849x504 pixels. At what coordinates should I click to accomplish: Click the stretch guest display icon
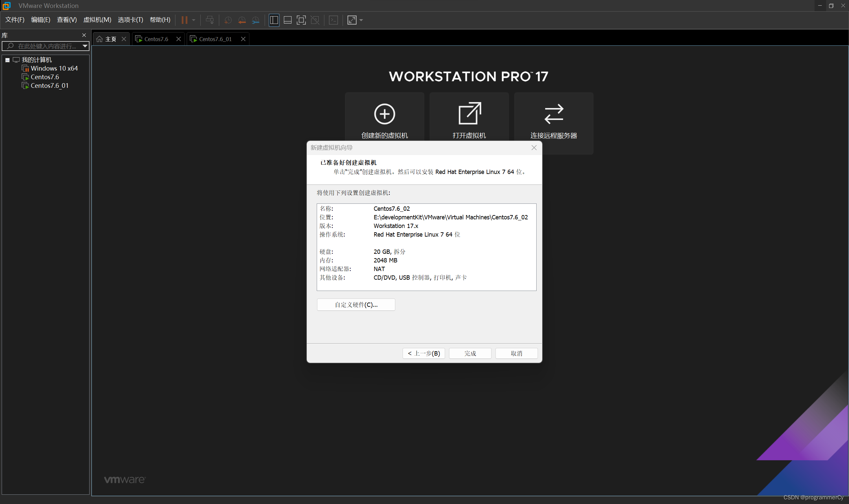(x=352, y=20)
